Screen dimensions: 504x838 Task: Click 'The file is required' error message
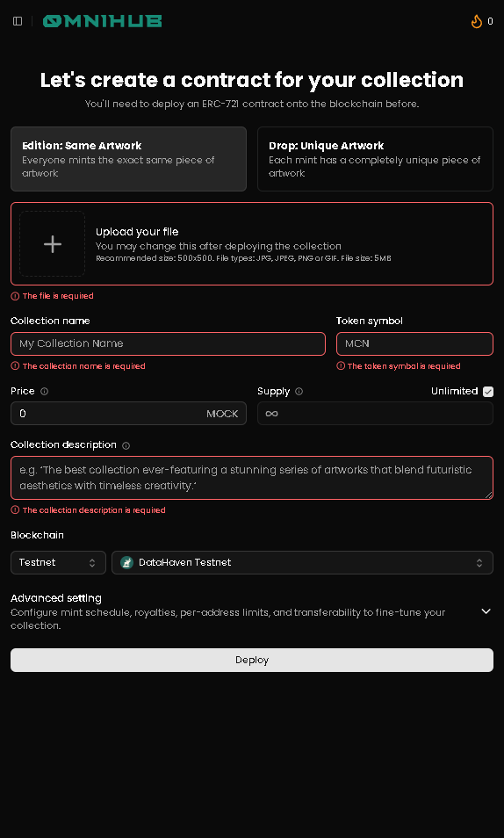pyautogui.click(x=58, y=295)
